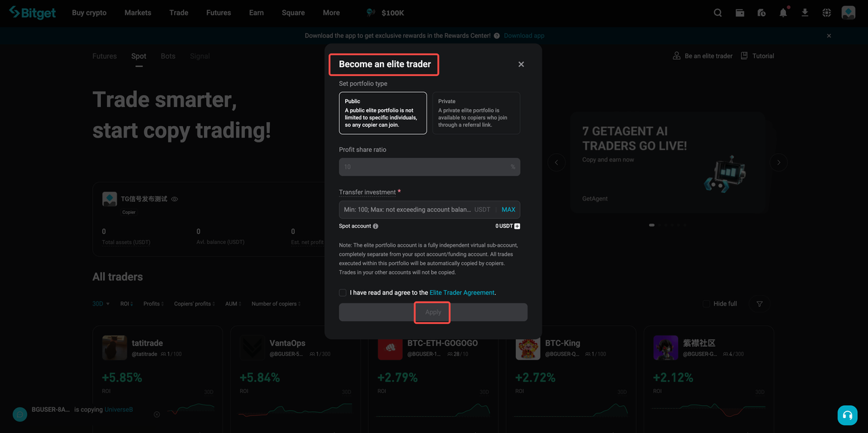
Task: Select the second banner pagination dot
Action: pyautogui.click(x=660, y=224)
